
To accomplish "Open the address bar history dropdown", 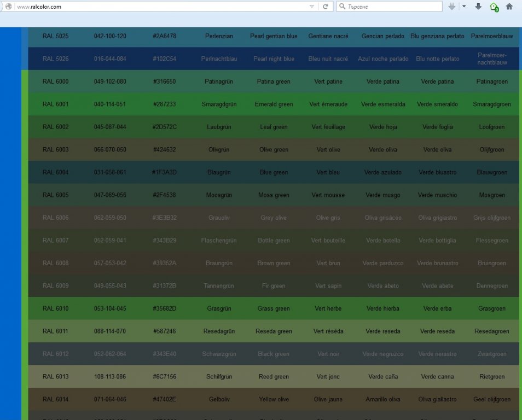I will 312,7.
